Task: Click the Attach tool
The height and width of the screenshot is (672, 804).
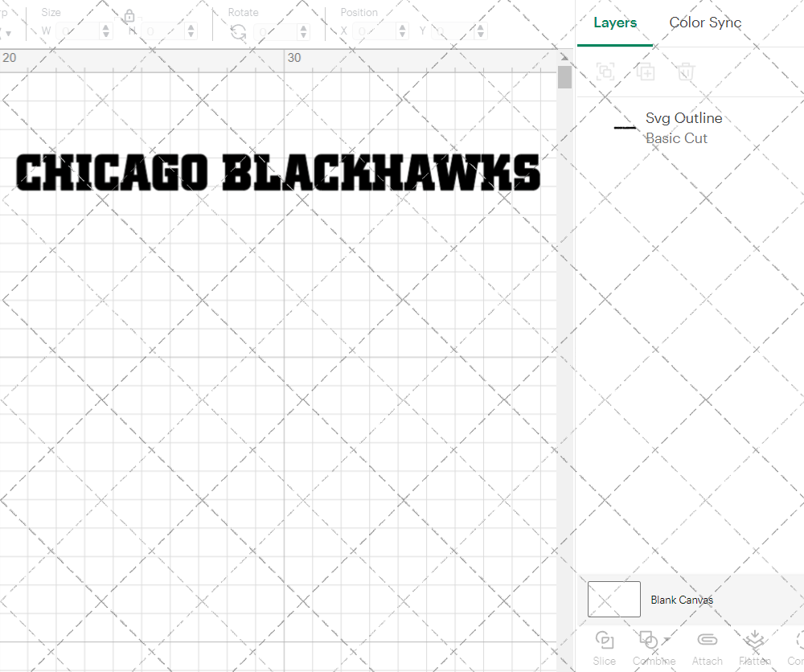Action: [x=707, y=649]
